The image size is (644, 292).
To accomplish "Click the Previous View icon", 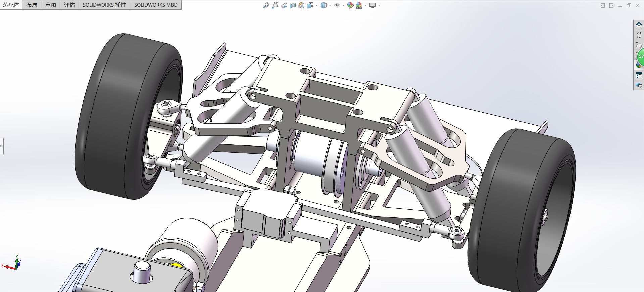I will click(x=284, y=5).
